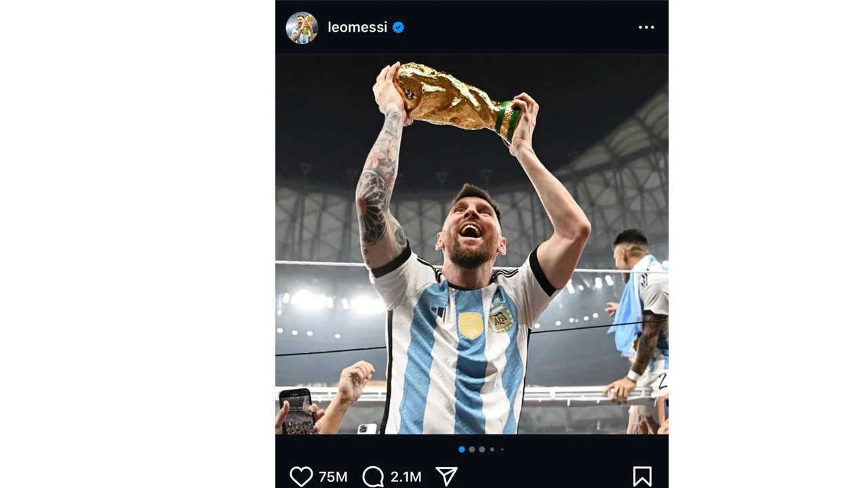The width and height of the screenshot is (868, 488).
Task: View the 75M likes count
Action: point(333,477)
